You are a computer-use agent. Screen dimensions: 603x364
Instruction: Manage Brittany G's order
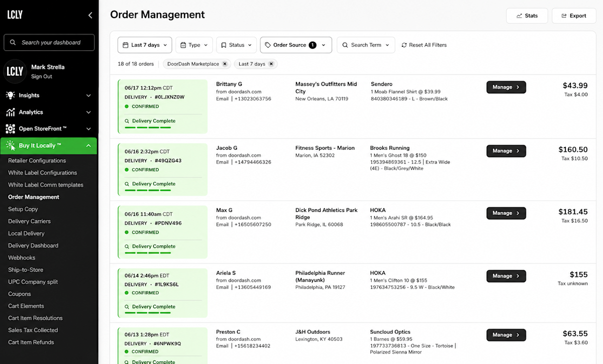pos(506,87)
